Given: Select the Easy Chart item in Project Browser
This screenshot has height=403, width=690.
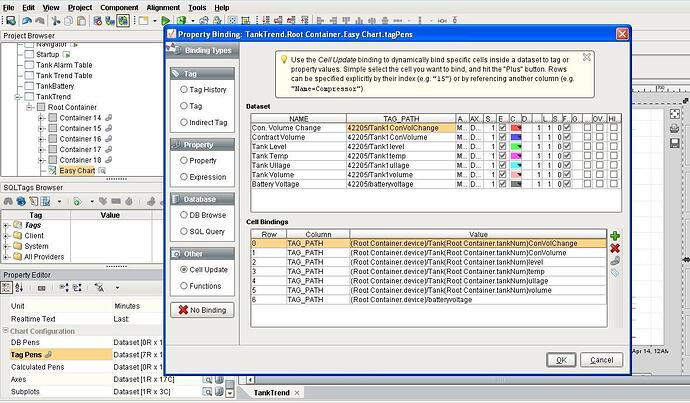Looking at the screenshot, I should click(77, 171).
